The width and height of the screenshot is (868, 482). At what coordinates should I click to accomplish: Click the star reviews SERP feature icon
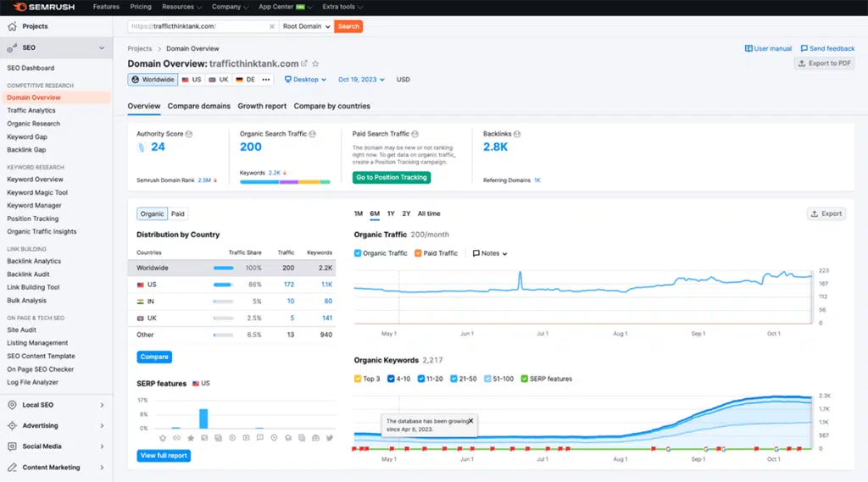(191, 438)
